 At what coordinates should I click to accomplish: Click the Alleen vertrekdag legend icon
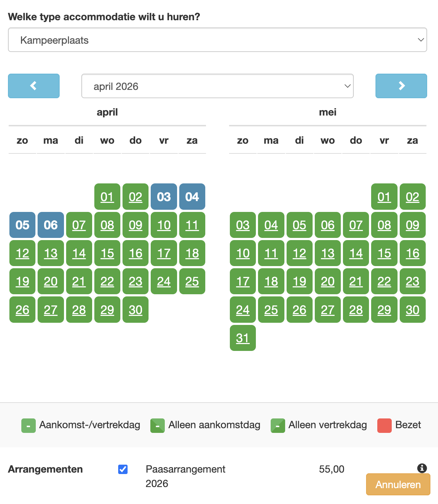click(x=278, y=426)
